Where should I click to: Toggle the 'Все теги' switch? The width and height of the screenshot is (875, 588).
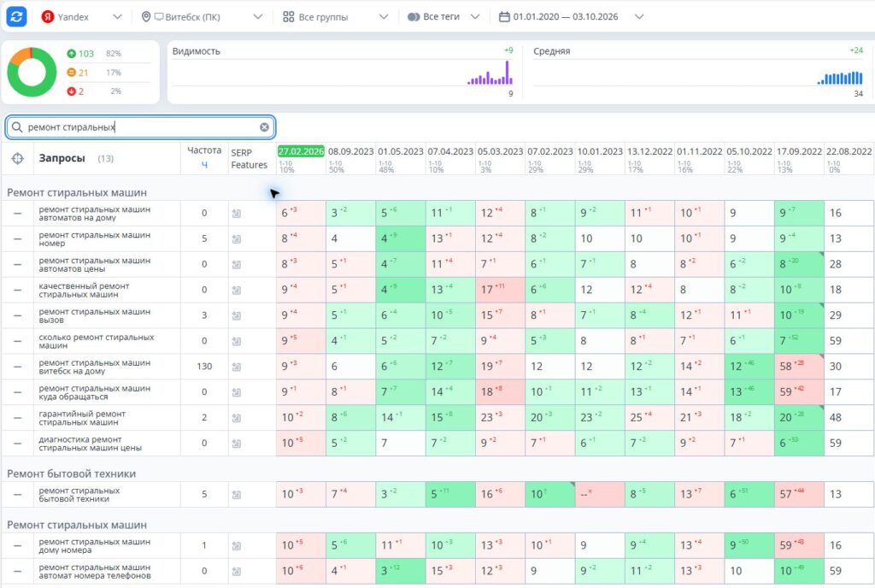(414, 17)
